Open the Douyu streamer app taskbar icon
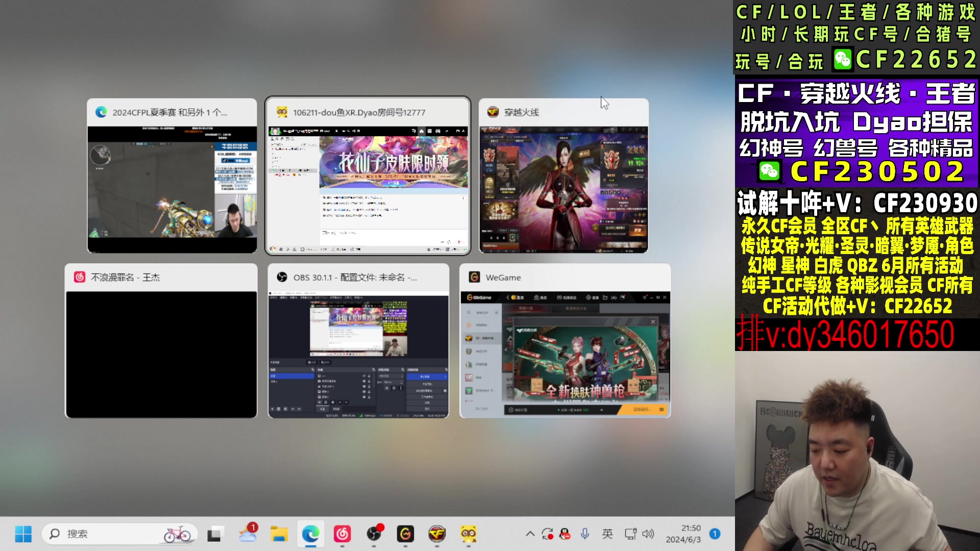The height and width of the screenshot is (551, 980). pyautogui.click(x=469, y=534)
